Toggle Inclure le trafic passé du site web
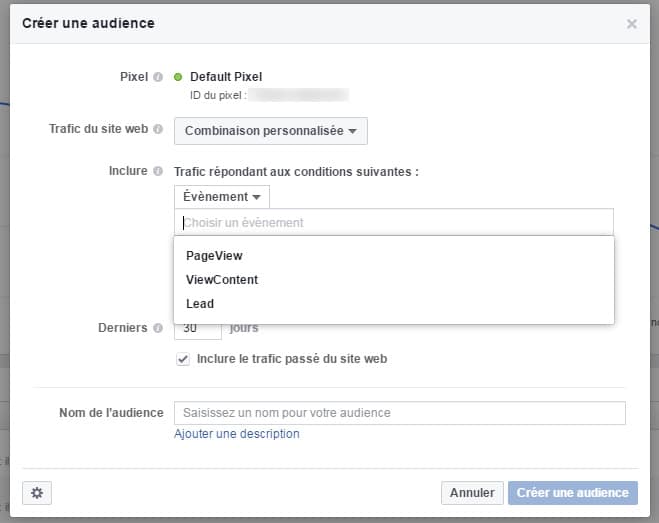This screenshot has width=659, height=523. point(183,359)
